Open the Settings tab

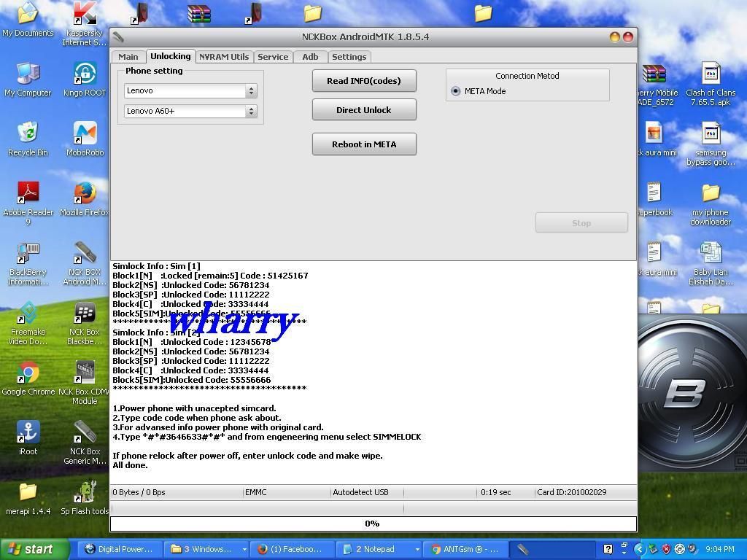pos(349,57)
